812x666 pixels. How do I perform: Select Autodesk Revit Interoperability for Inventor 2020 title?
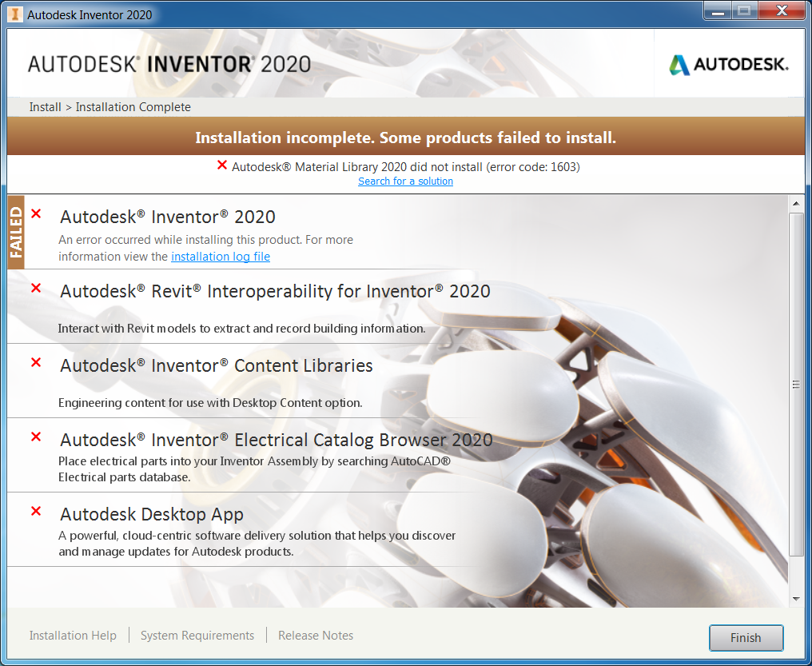click(x=275, y=291)
